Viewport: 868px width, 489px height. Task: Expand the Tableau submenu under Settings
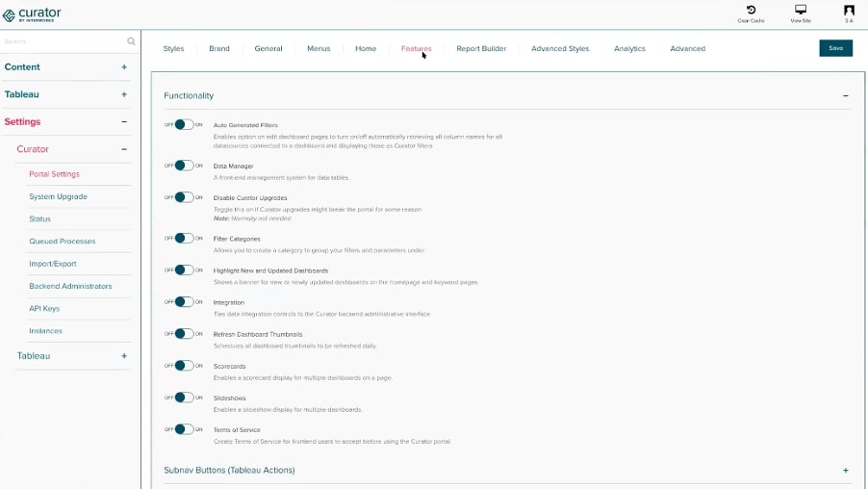click(124, 356)
